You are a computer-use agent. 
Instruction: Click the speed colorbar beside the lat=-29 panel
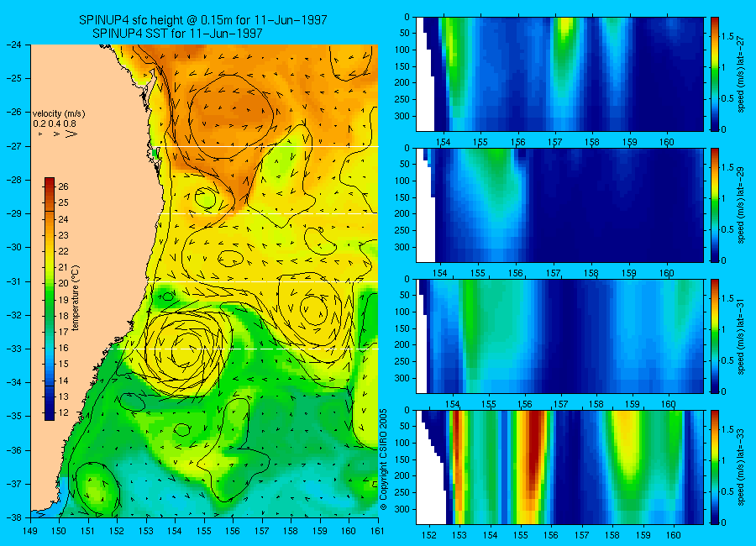pyautogui.click(x=714, y=206)
